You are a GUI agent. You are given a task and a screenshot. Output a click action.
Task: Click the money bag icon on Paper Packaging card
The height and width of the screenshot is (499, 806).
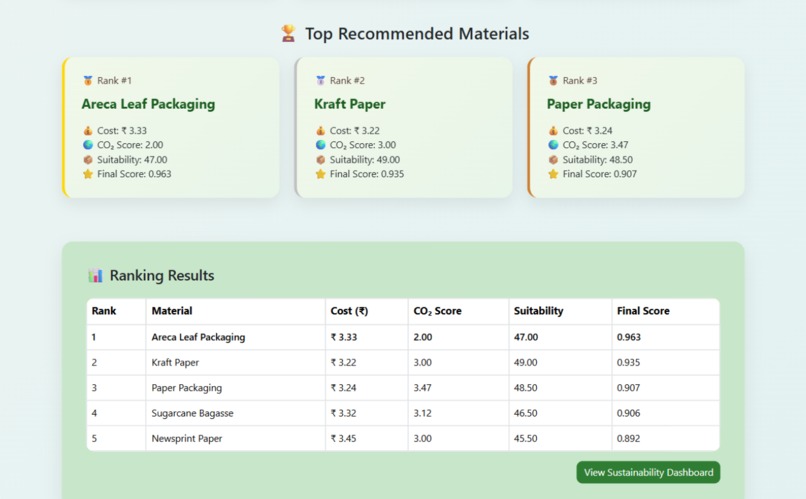click(553, 131)
